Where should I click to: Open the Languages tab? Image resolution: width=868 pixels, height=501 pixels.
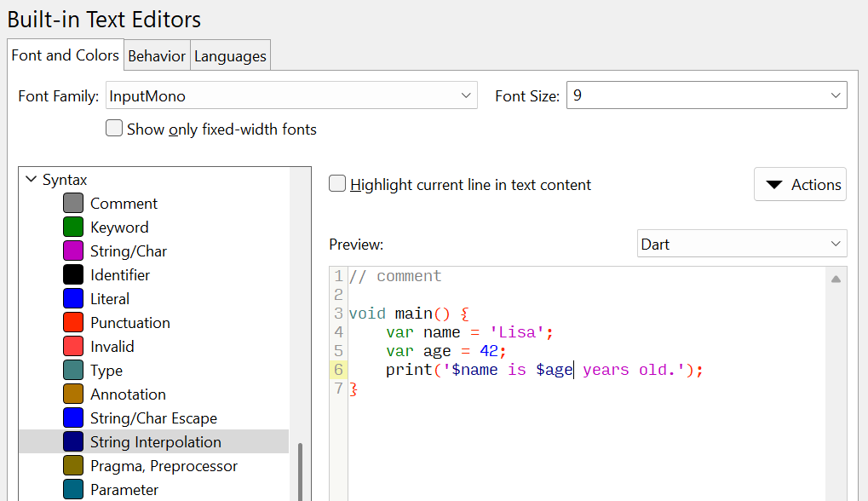pos(229,55)
